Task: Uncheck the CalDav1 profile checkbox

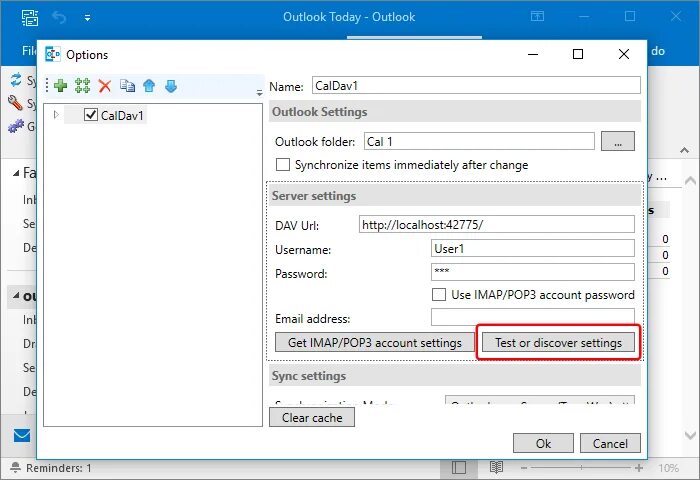Action: [91, 115]
